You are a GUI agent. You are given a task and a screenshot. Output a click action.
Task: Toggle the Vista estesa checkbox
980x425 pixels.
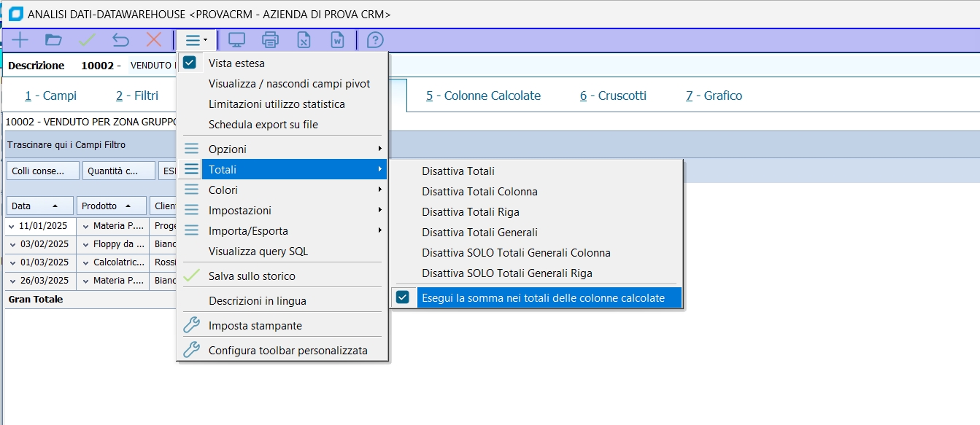(190, 63)
